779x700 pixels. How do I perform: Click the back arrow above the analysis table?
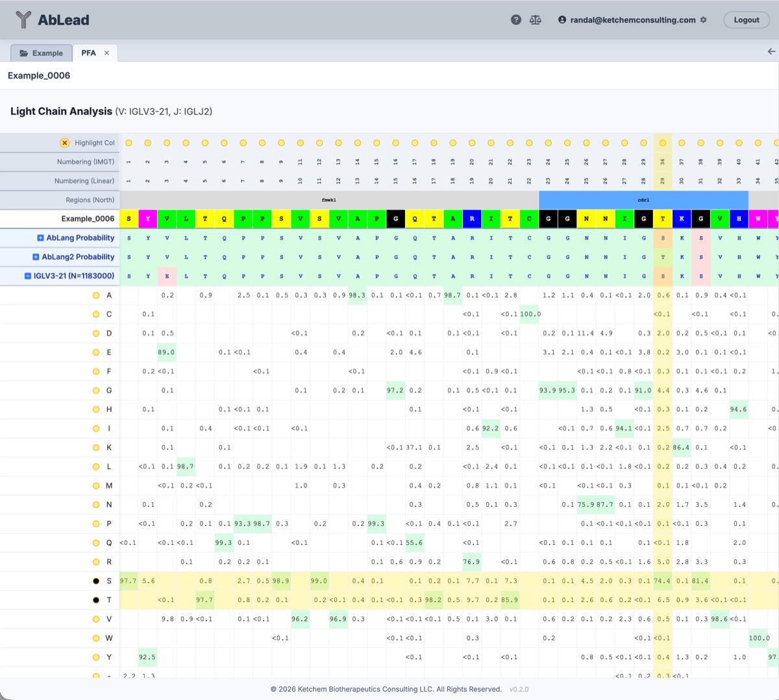click(x=771, y=51)
